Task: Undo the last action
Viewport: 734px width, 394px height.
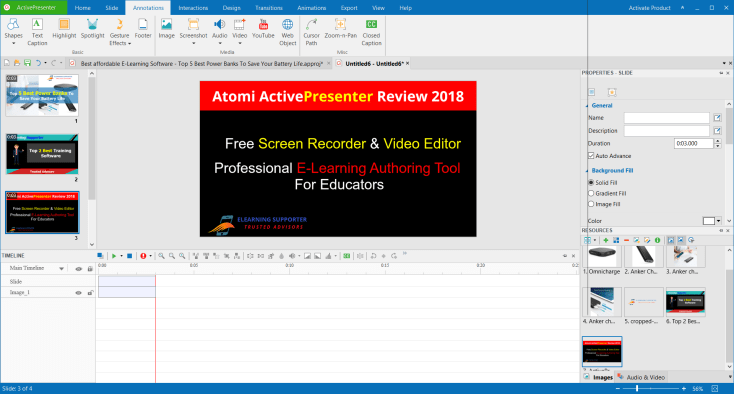Action: tap(38, 63)
